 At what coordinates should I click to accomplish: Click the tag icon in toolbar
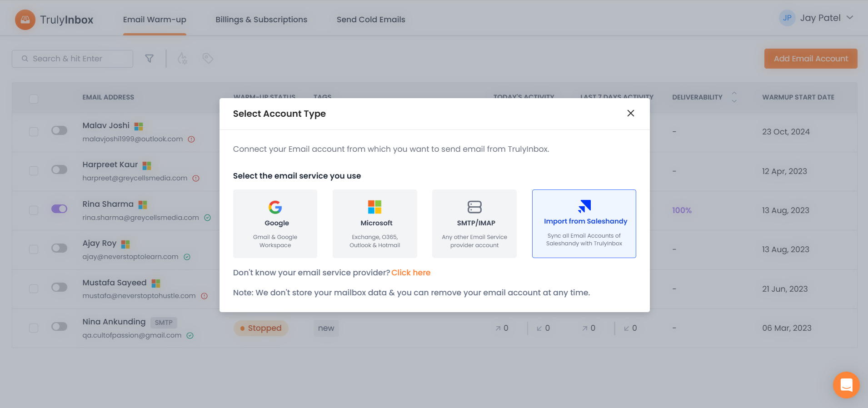(208, 58)
